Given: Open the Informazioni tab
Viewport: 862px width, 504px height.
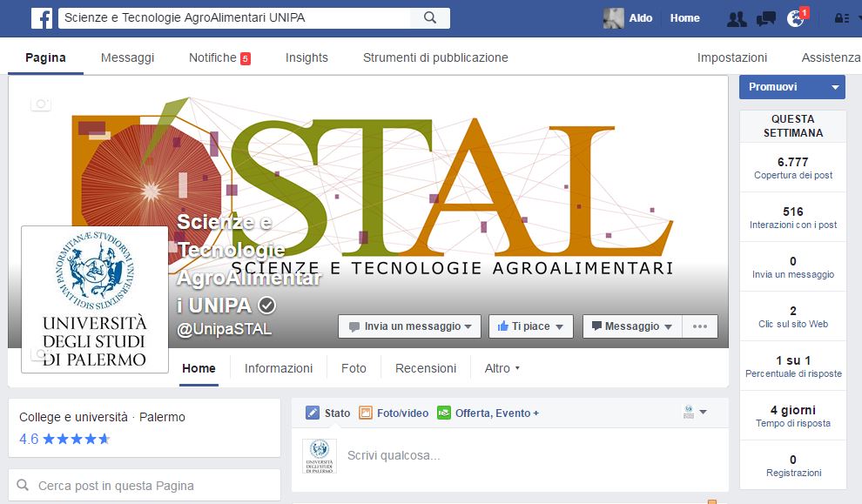Looking at the screenshot, I should tap(278, 368).
